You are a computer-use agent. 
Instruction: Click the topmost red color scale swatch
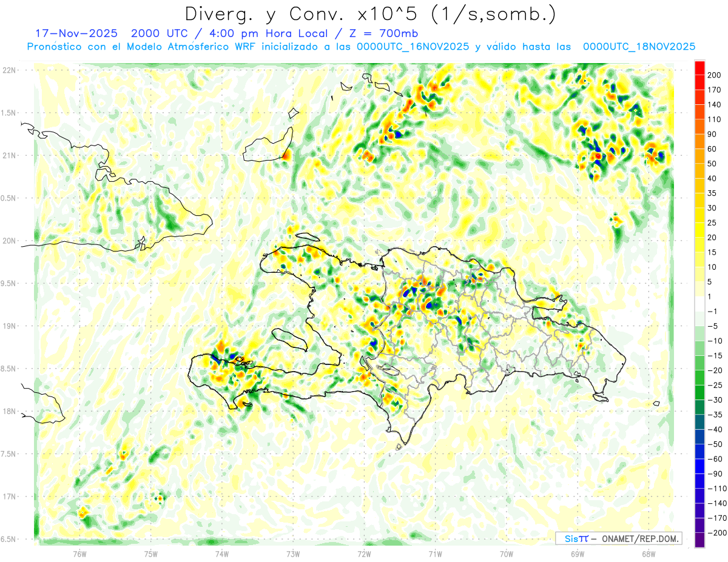[699, 67]
